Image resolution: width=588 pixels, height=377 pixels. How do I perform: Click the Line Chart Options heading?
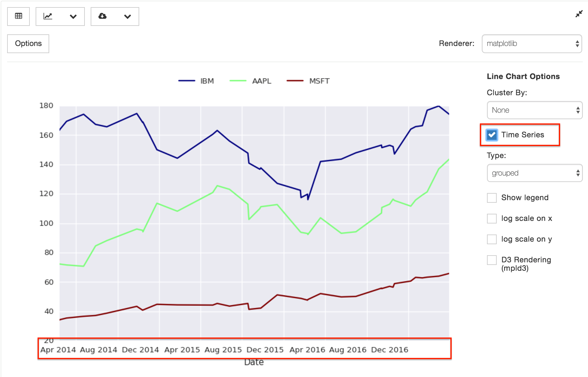tap(523, 76)
